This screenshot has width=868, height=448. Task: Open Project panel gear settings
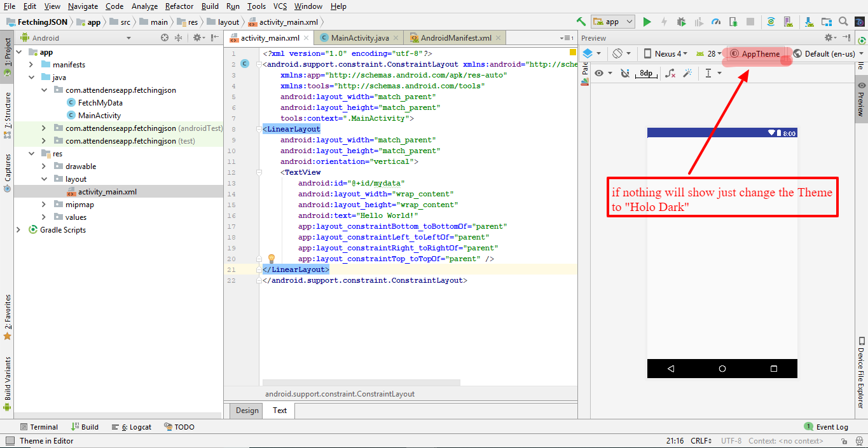pyautogui.click(x=198, y=38)
